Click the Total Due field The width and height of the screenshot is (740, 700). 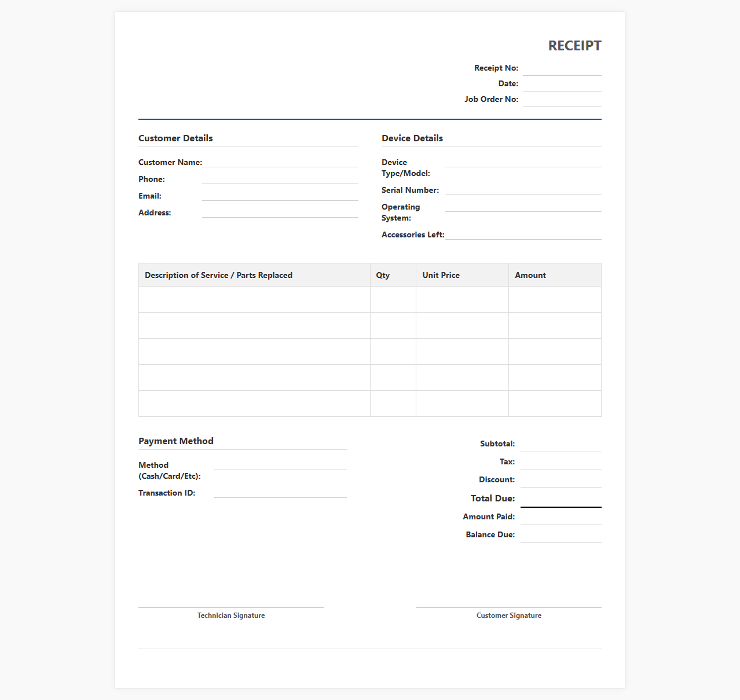pos(561,499)
